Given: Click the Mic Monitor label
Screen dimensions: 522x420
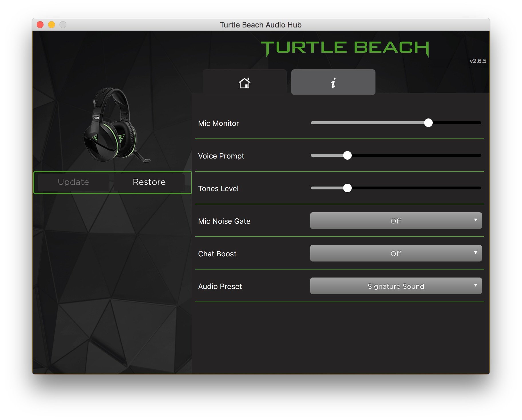Looking at the screenshot, I should point(218,123).
